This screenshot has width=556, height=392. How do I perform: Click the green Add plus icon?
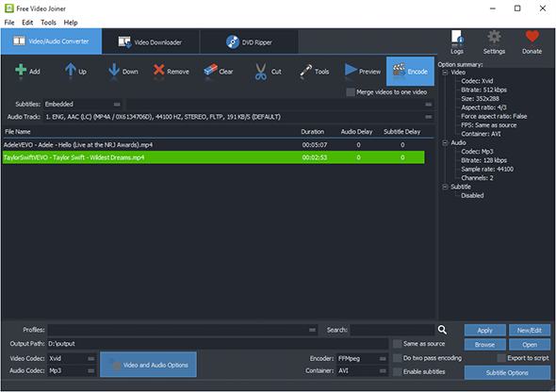pos(21,70)
